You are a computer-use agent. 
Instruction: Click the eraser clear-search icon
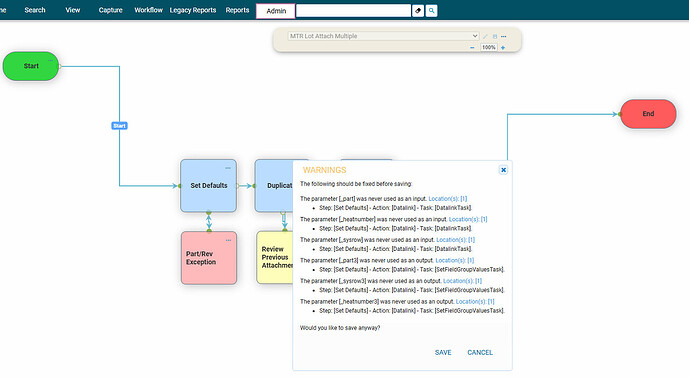point(418,11)
